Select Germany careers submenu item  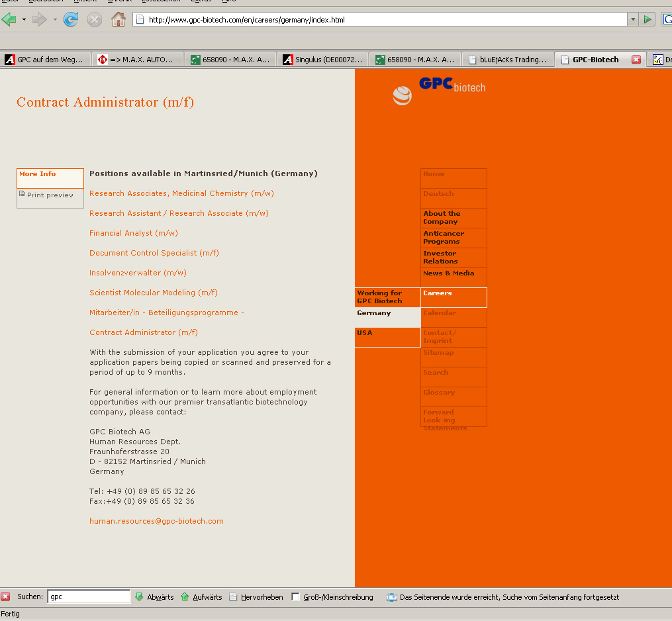pos(387,317)
